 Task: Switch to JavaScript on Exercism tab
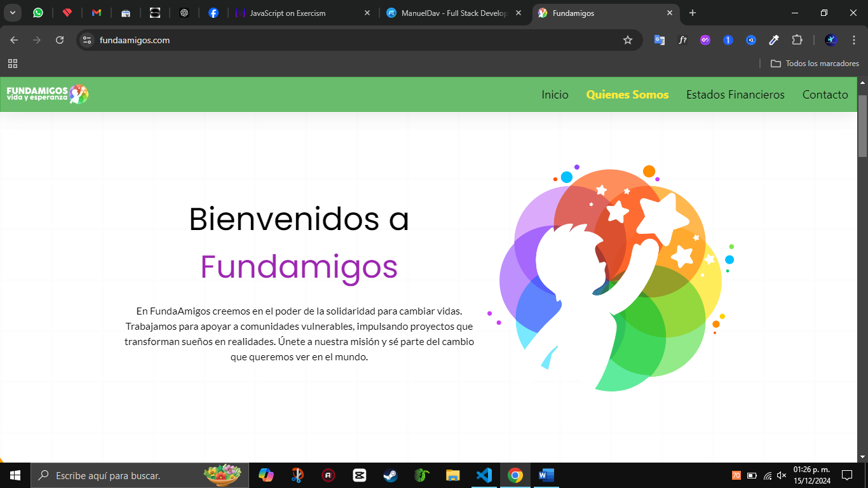click(x=303, y=13)
